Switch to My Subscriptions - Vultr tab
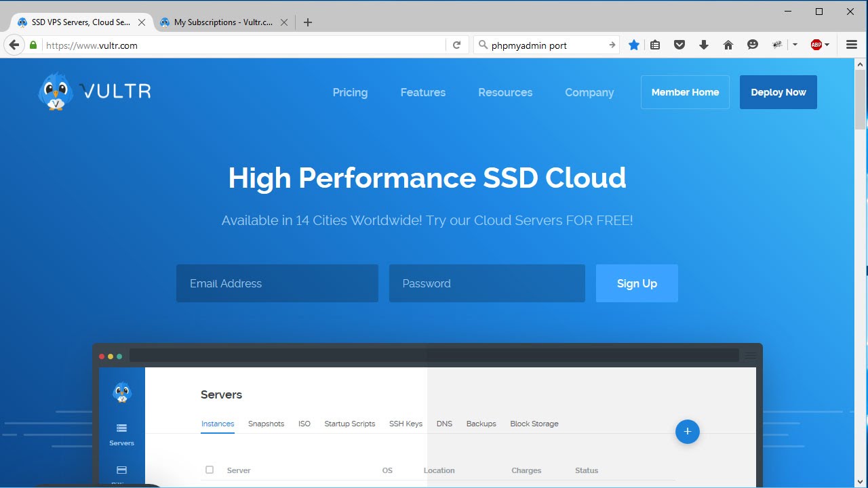 pos(224,22)
